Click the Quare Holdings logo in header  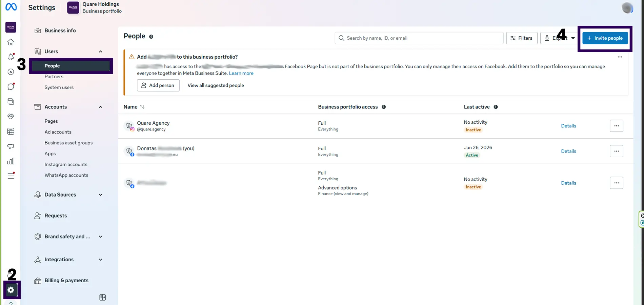[73, 7]
